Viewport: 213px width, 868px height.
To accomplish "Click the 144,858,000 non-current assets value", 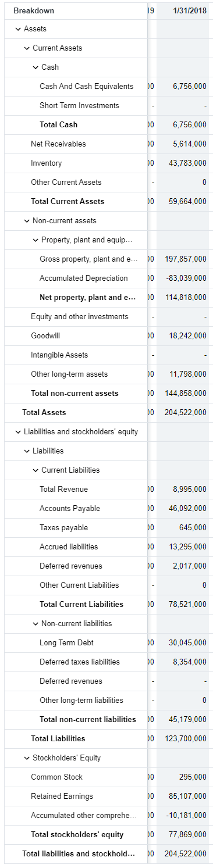I will coord(186,393).
